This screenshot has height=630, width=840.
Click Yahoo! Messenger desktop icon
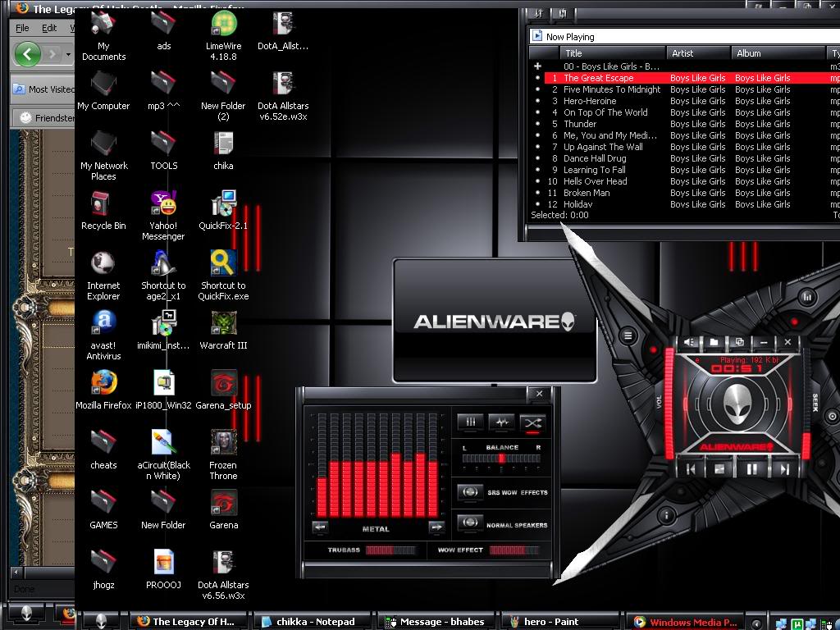coord(163,216)
